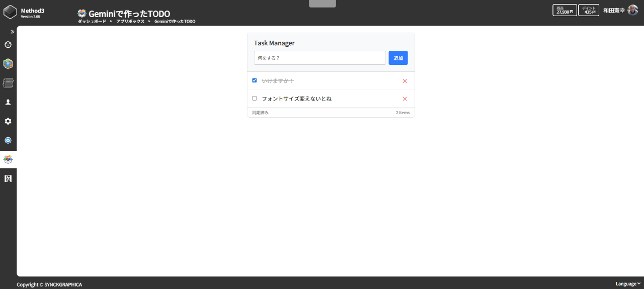Open the Language dropdown in footer
Screen dimensions: 644x289
(x=628, y=284)
